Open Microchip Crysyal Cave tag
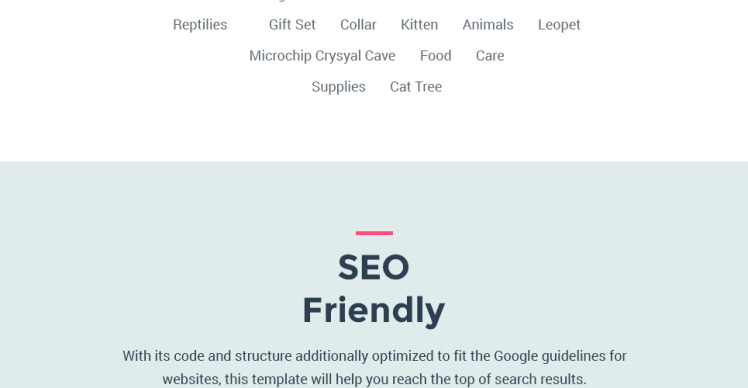Viewport: 748px width, 388px height. tap(322, 56)
